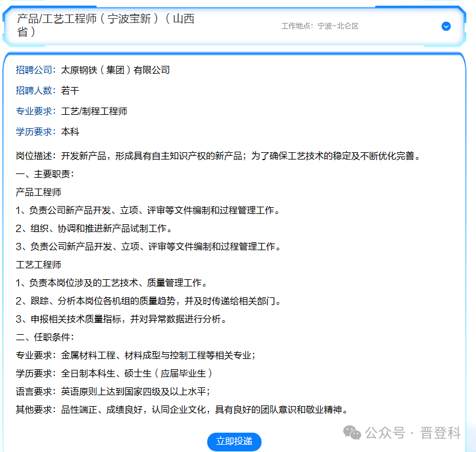The height and width of the screenshot is (452, 476).
Task: Select the 招聘人数 value 若干
Action: [70, 91]
